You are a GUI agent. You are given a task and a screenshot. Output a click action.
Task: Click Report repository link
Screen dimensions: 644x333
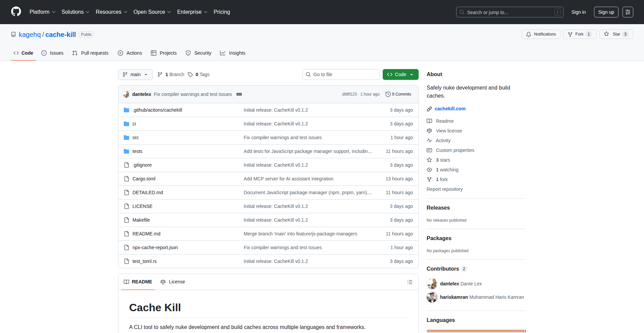tap(444, 189)
